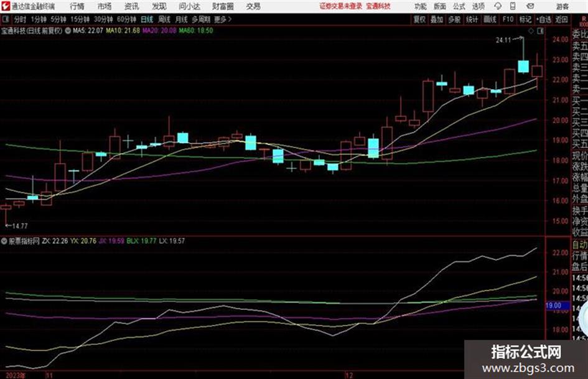The width and height of the screenshot is (588, 379).
Task: Open the 问小达 menu
Action: [189, 6]
